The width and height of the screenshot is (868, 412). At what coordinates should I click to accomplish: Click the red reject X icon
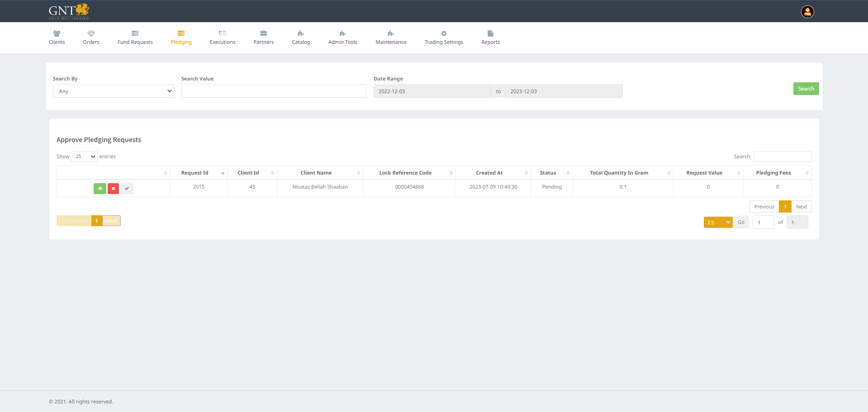click(113, 189)
